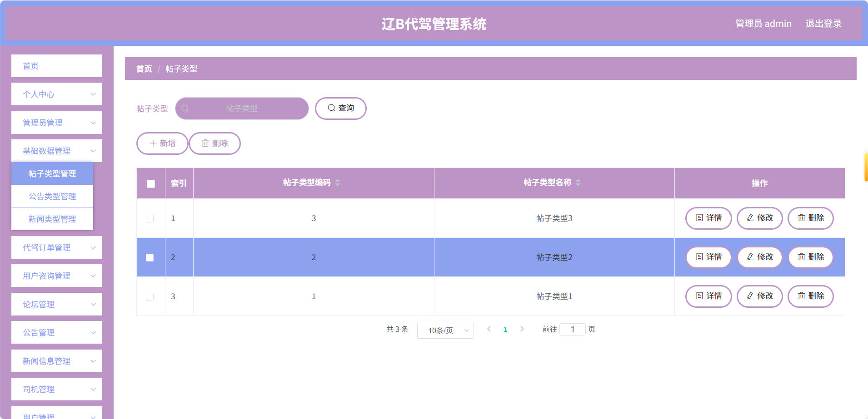Click the previous page arrow
Image resolution: width=868 pixels, height=419 pixels.
[x=489, y=329]
